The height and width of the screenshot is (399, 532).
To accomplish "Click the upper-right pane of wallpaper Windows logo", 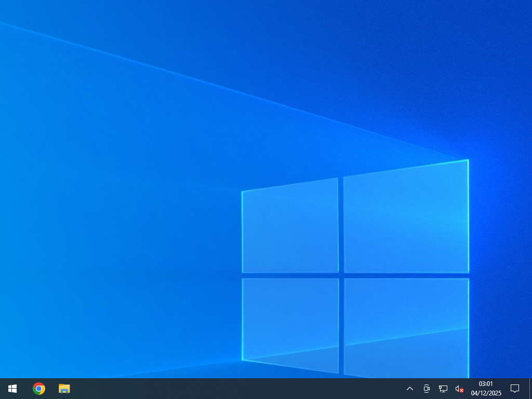I will 405,218.
